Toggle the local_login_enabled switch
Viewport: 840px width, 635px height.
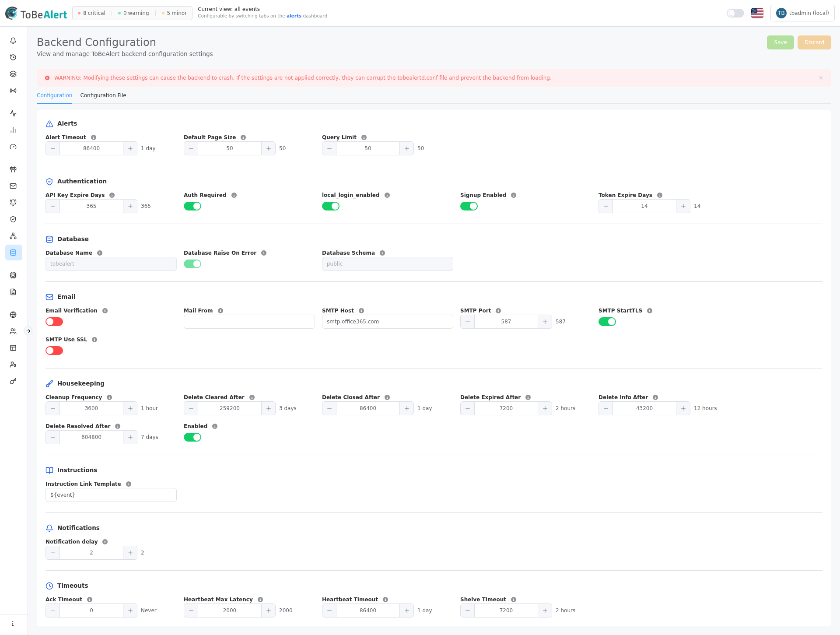(x=331, y=206)
